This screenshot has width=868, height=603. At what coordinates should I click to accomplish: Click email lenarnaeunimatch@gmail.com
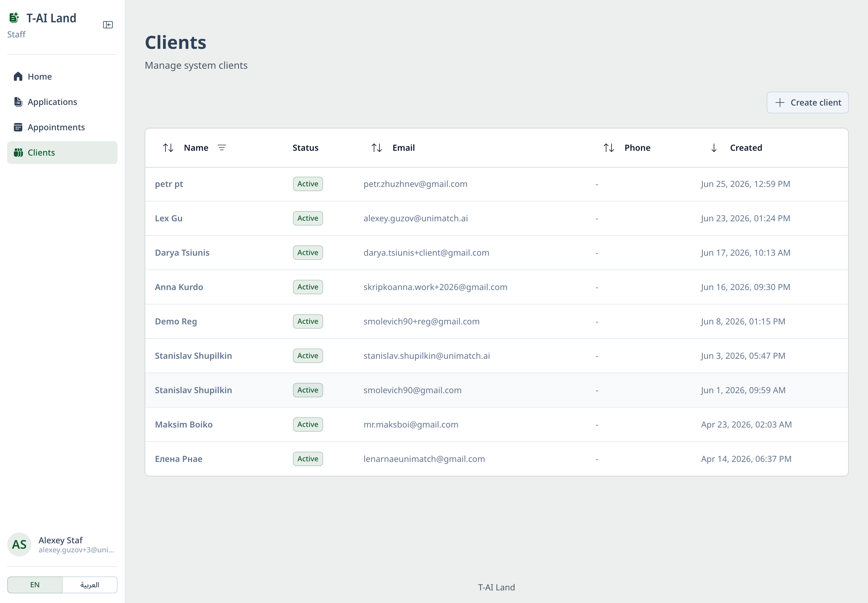click(424, 459)
